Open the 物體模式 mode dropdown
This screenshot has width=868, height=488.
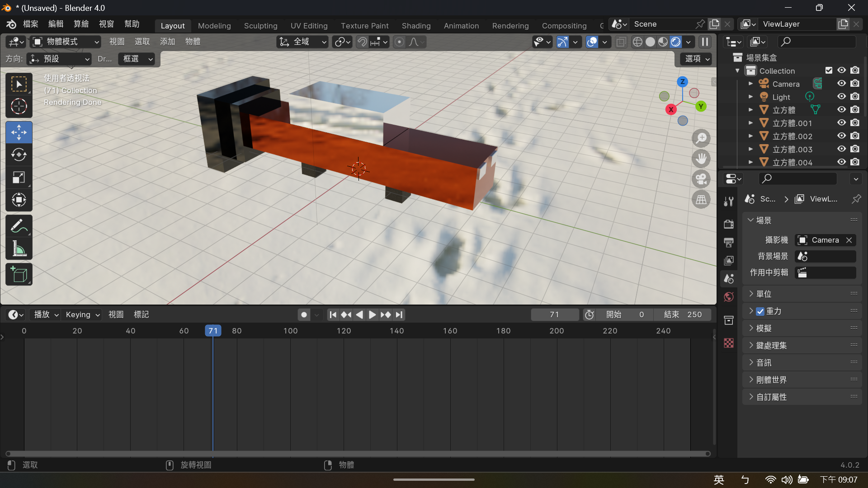tap(66, 42)
